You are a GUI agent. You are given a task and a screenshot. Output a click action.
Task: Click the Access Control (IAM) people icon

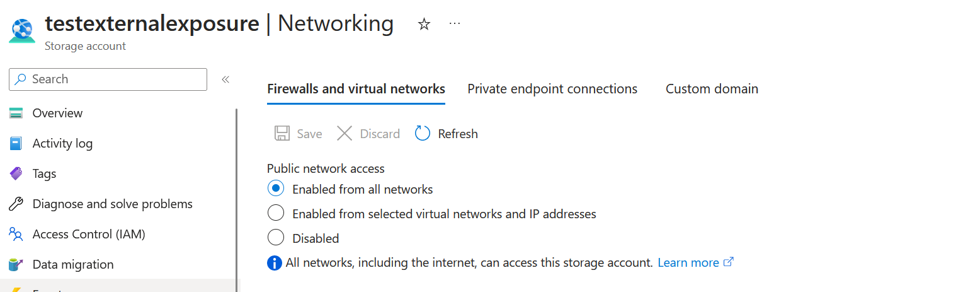(x=16, y=235)
